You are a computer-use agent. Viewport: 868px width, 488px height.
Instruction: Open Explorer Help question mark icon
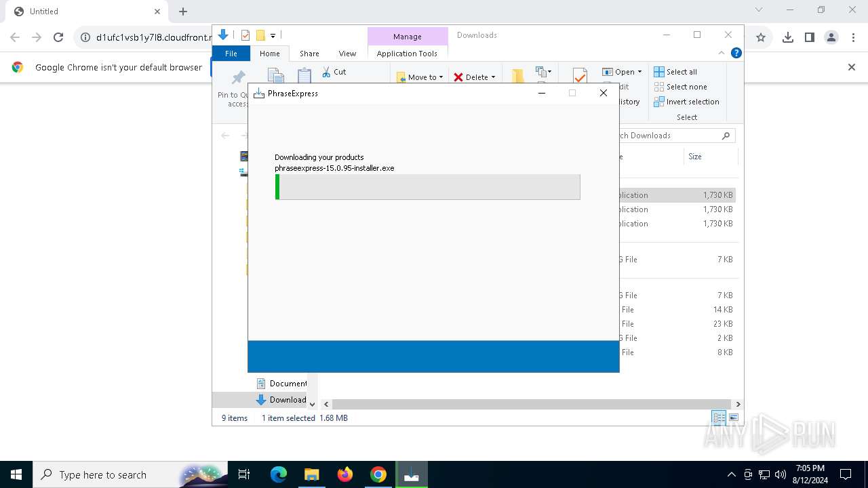[x=736, y=53]
